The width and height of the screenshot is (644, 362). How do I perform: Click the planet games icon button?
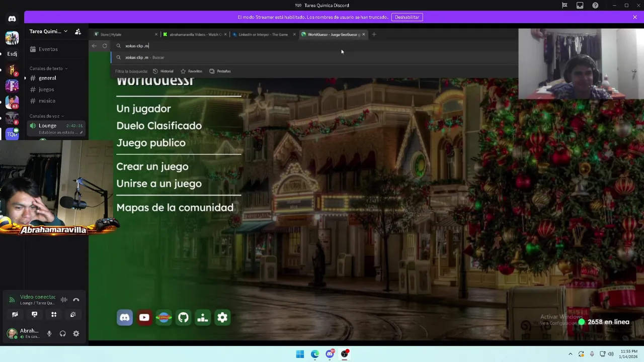164,317
